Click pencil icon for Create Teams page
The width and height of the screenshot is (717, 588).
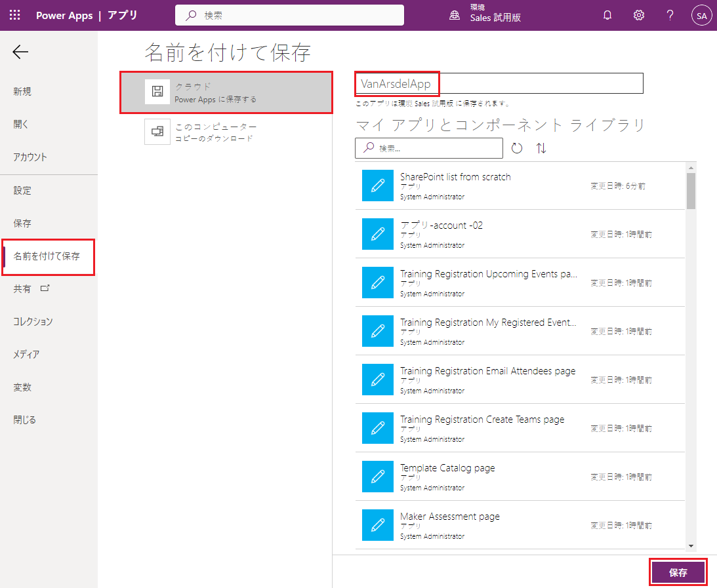[378, 427]
